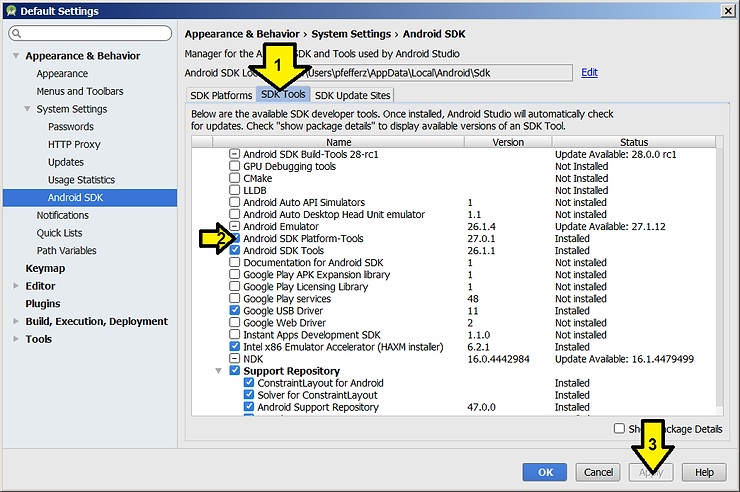Image resolution: width=740 pixels, height=492 pixels.
Task: Open Plugins settings
Action: [43, 304]
